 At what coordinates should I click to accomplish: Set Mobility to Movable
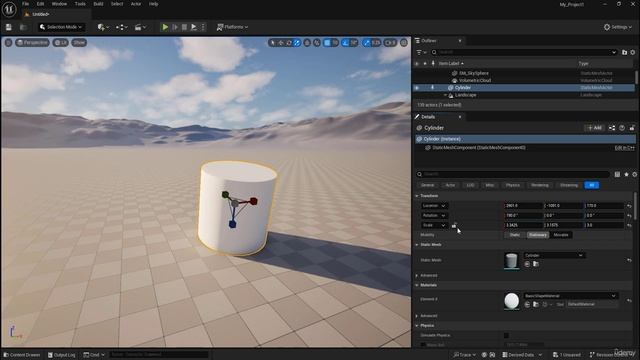561,235
